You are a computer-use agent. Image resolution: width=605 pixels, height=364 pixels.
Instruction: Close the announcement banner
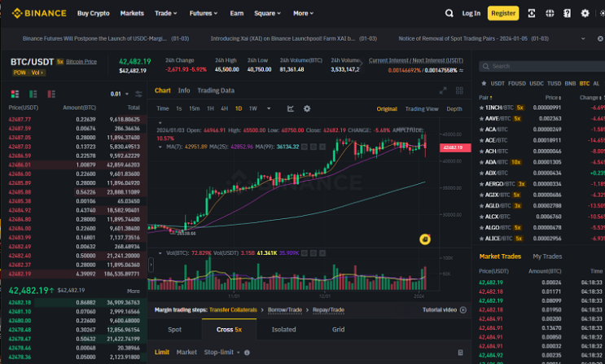coord(600,38)
